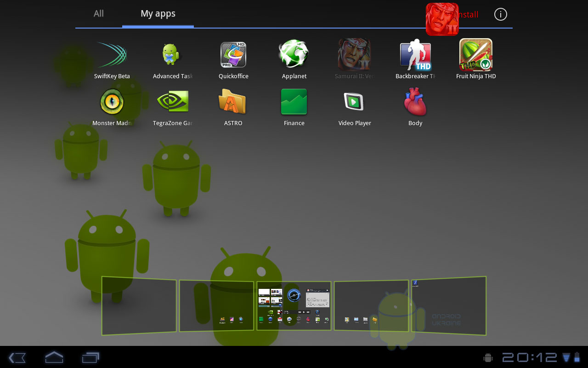Open the clock showing 20:12
The image size is (588, 368).
click(x=530, y=357)
